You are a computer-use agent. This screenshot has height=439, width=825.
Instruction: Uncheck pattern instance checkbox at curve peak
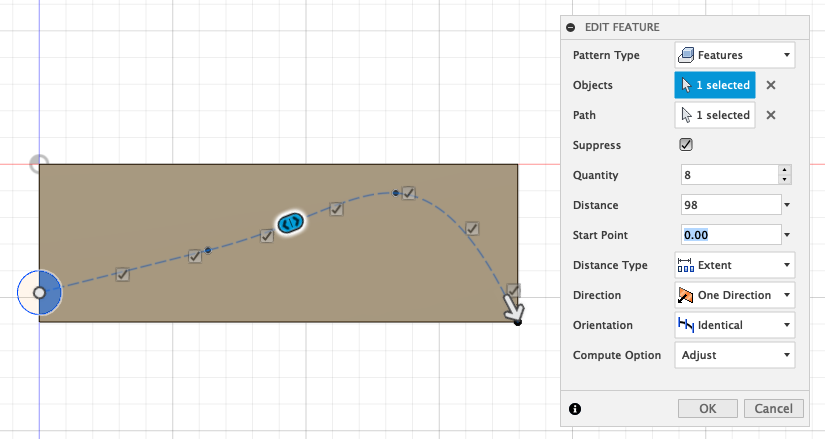(408, 193)
